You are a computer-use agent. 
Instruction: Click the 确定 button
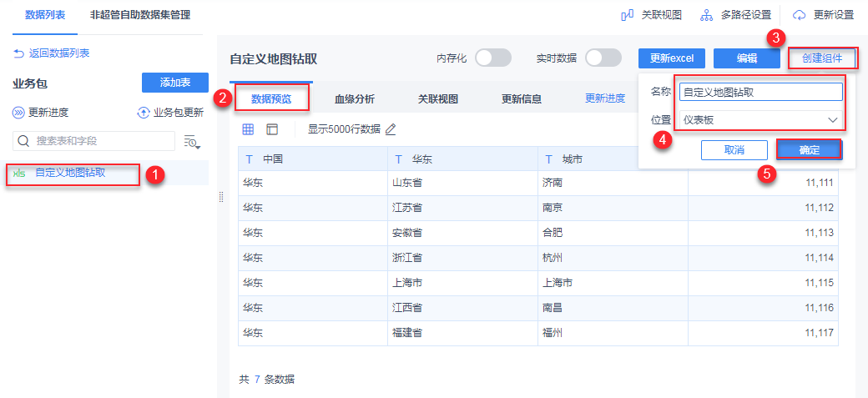pos(809,150)
